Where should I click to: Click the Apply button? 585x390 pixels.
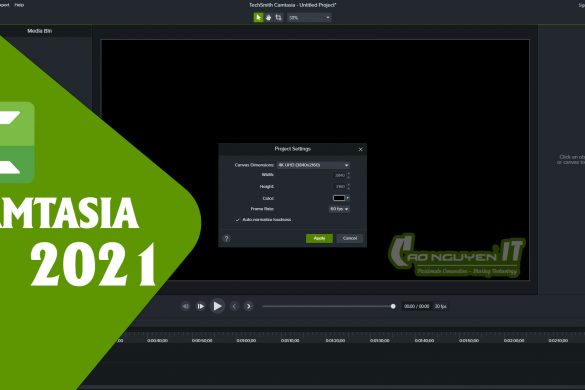tap(319, 238)
